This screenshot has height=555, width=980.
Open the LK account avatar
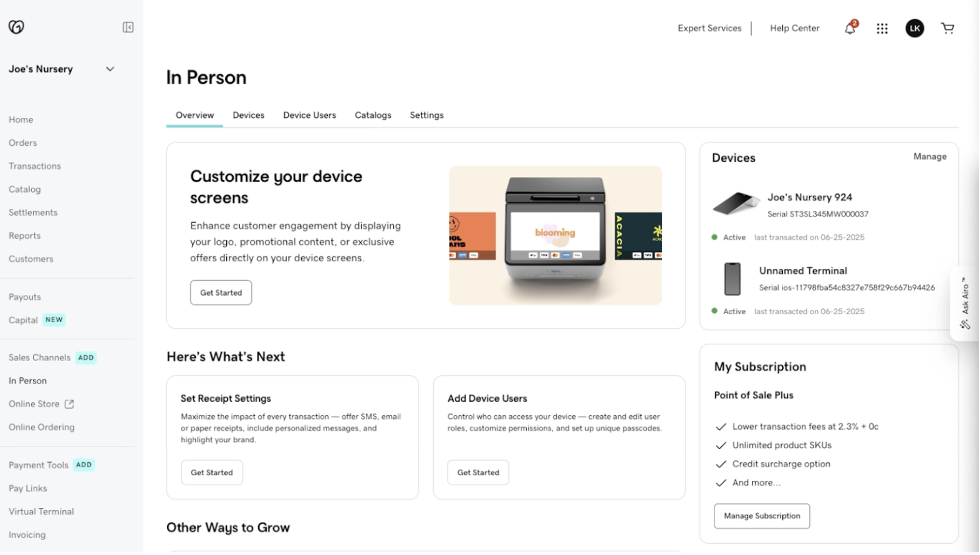916,29
